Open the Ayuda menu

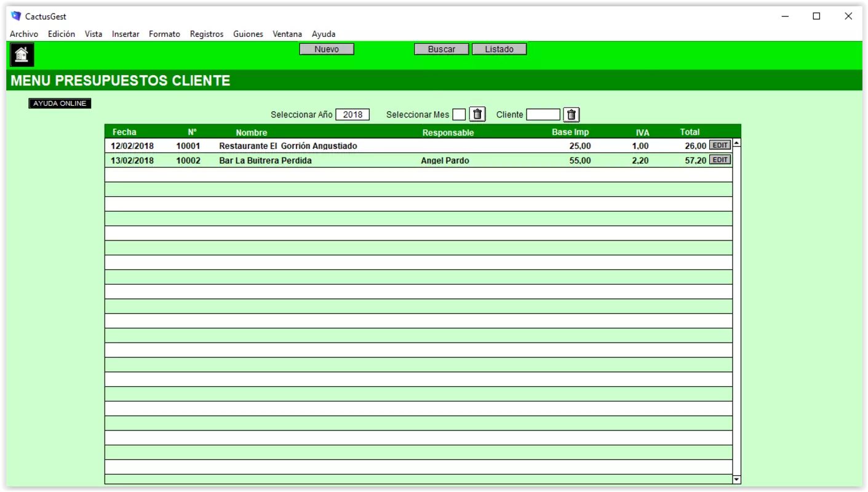(x=324, y=34)
